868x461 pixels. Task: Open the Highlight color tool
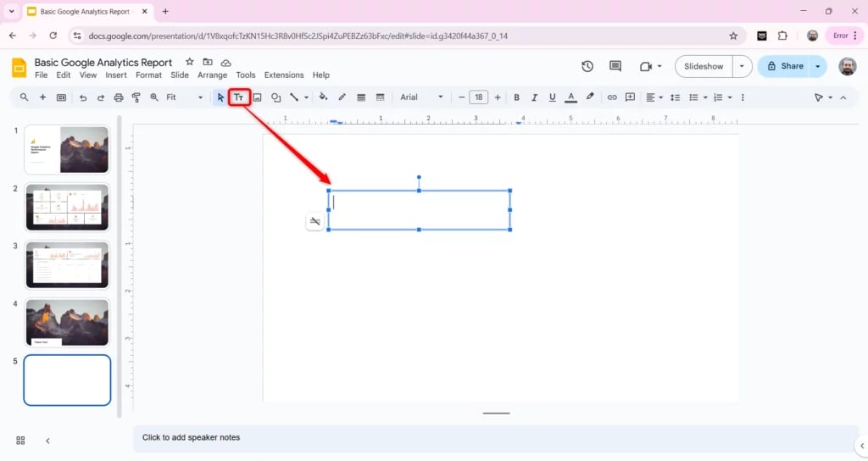tap(590, 97)
